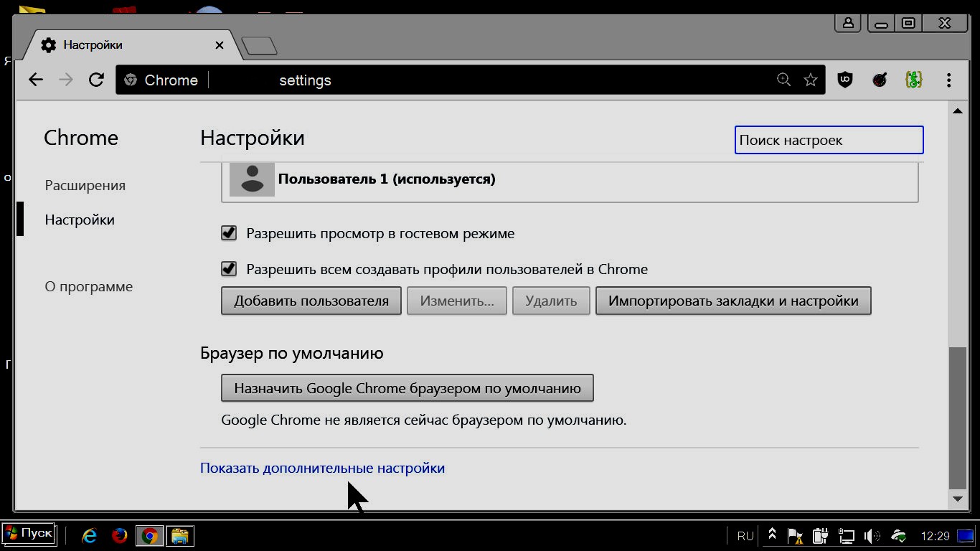Click the Удалить button
Screen dimensions: 980x551
click(x=551, y=301)
